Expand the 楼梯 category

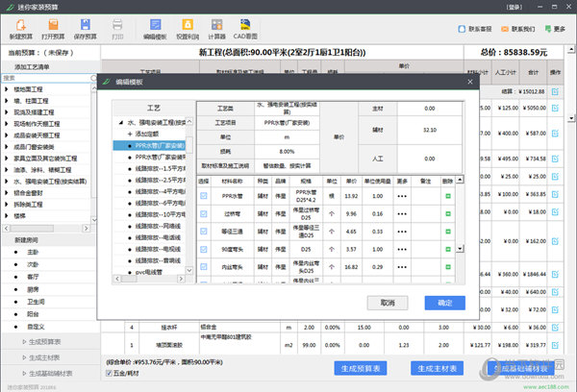pos(7,216)
